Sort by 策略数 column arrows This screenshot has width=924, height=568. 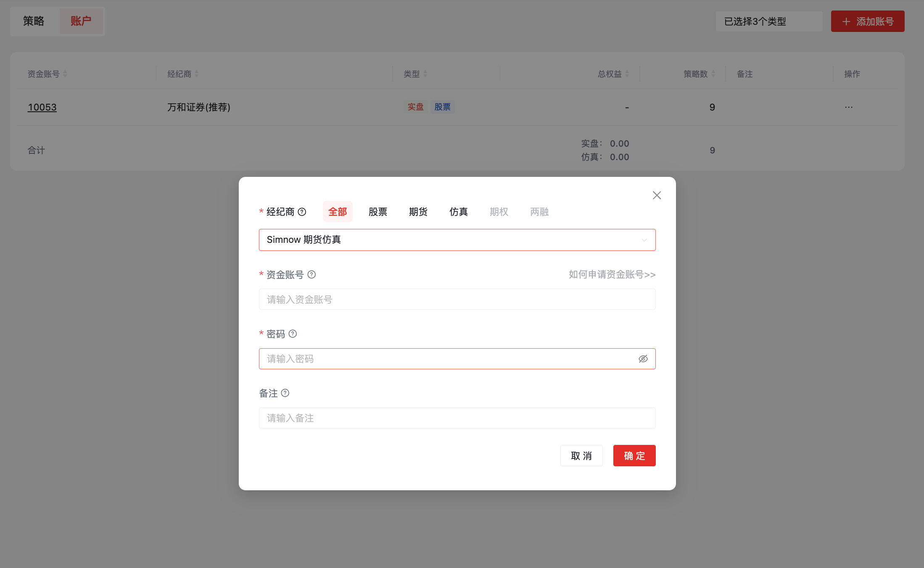[713, 74]
